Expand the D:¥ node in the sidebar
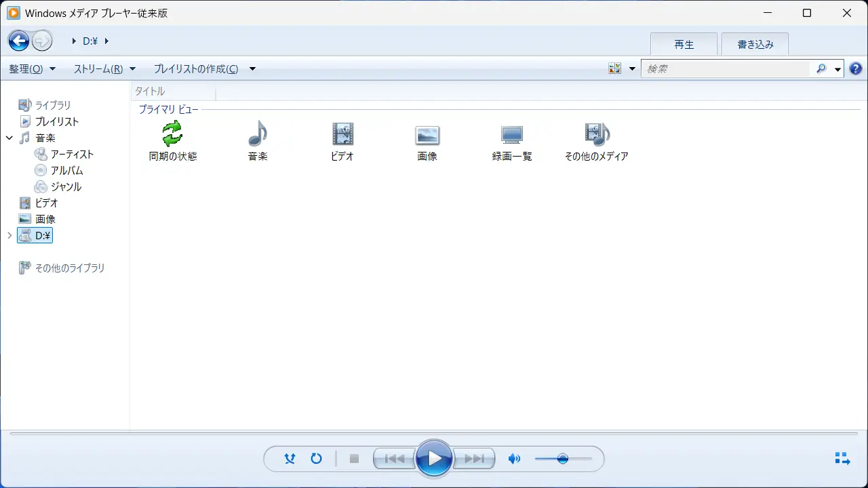The image size is (868, 488). [x=9, y=235]
